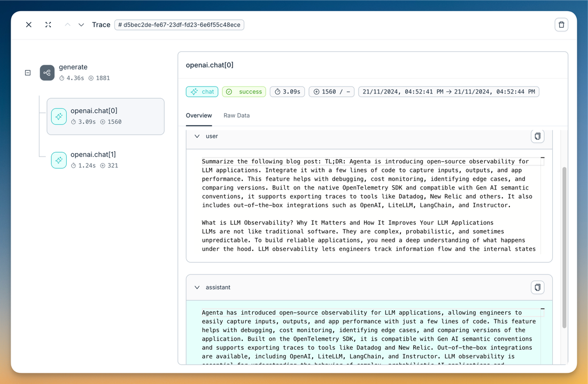The image size is (588, 384).
Task: Click the success status badge
Action: (244, 92)
